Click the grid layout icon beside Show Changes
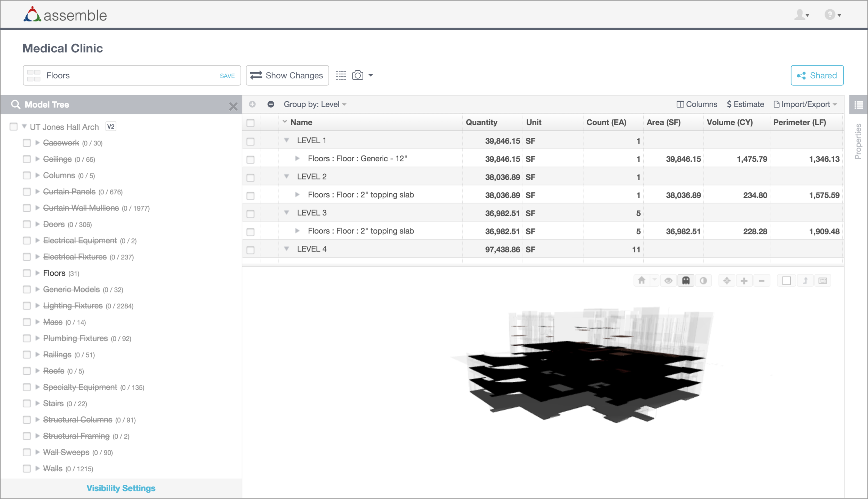 (341, 75)
